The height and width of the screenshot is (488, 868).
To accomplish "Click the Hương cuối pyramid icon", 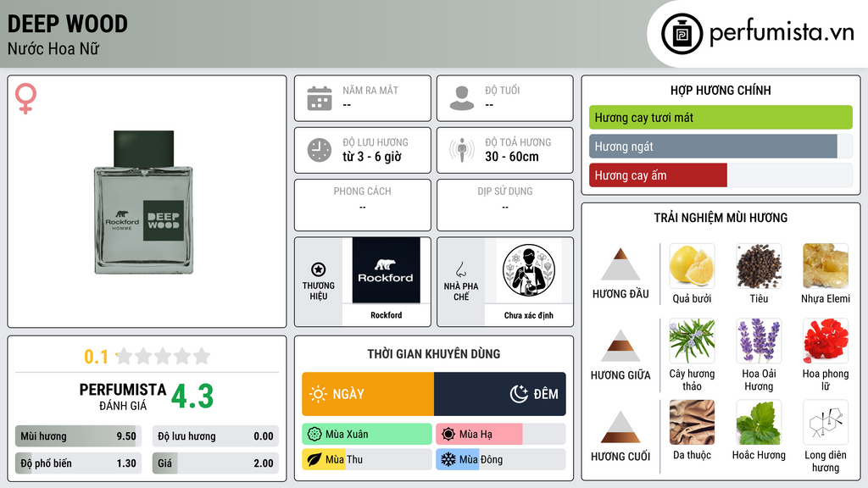I will (620, 427).
